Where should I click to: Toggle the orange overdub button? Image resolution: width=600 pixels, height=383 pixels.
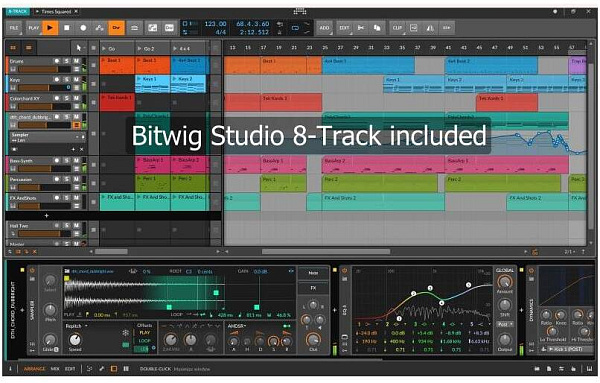click(x=116, y=28)
